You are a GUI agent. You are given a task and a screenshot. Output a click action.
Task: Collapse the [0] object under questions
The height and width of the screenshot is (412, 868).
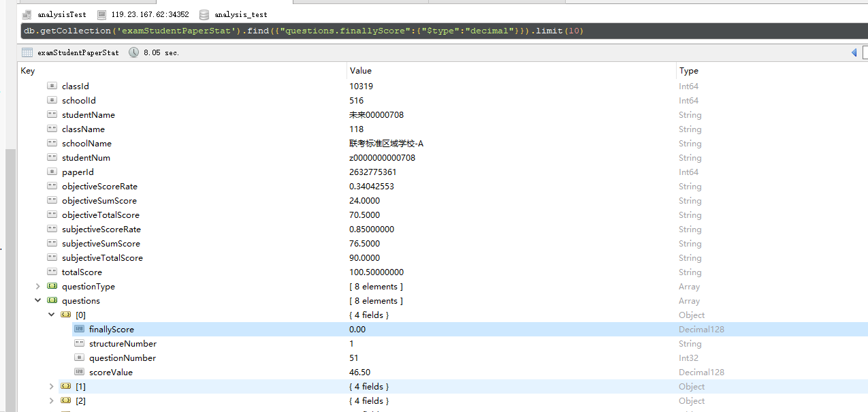click(51, 315)
